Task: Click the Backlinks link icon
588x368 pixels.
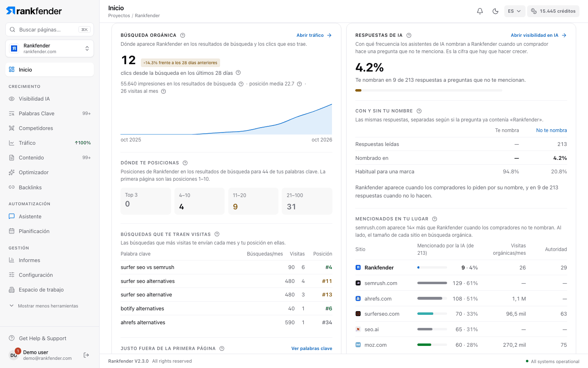Action: point(11,187)
